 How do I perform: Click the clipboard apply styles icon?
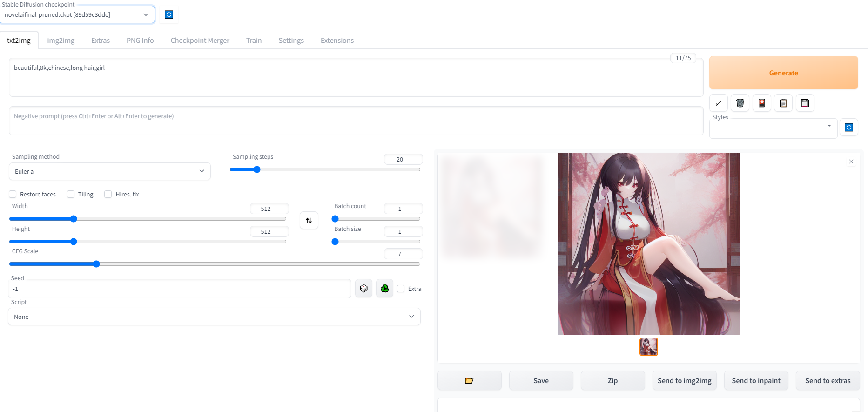coord(783,103)
